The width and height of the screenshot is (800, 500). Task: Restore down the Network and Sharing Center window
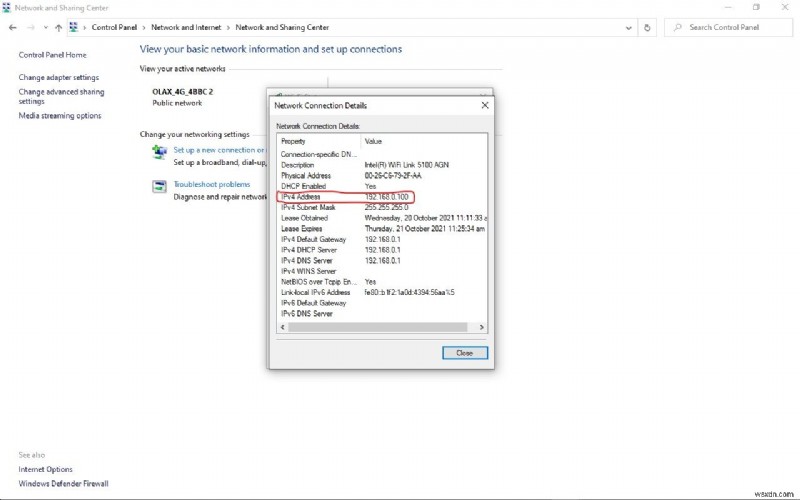[x=756, y=7]
